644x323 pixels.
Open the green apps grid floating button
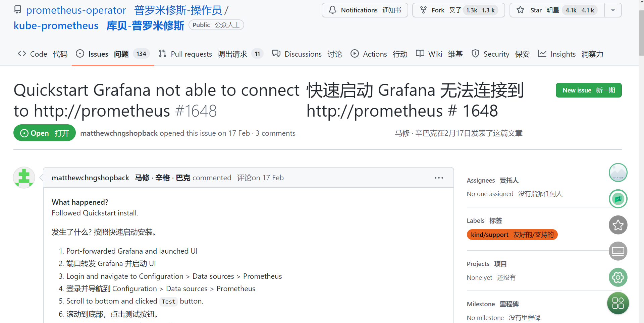(618, 303)
